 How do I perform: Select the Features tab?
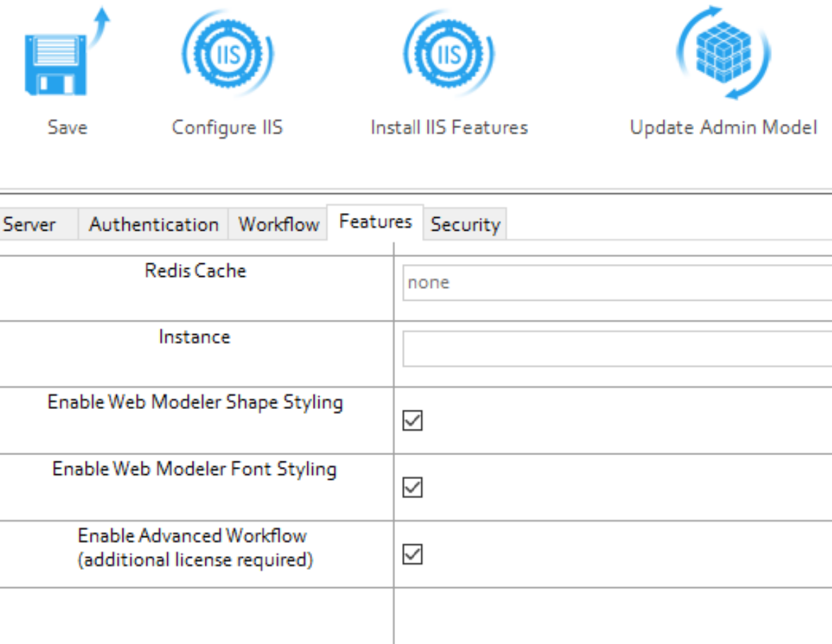[x=375, y=222]
